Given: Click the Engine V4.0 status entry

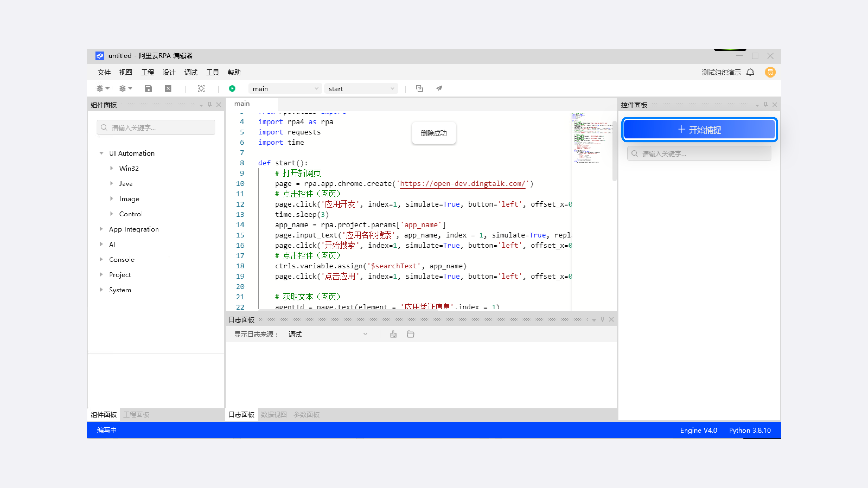Looking at the screenshot, I should click(699, 430).
